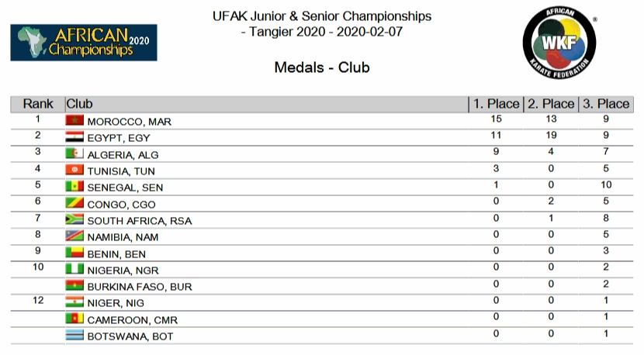Click the Morocco flag icon
This screenshot has height=355, width=644.
point(75,121)
